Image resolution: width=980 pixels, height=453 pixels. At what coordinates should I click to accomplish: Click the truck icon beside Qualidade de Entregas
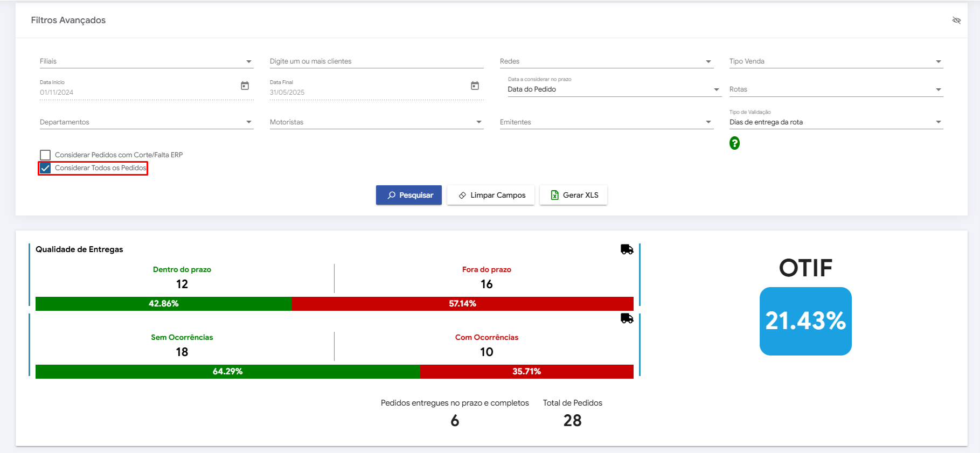click(x=627, y=249)
